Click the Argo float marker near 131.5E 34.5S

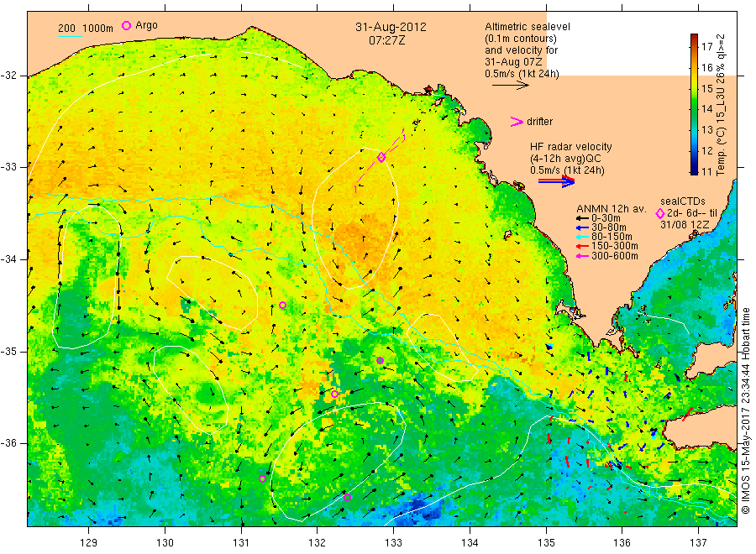pos(282,305)
